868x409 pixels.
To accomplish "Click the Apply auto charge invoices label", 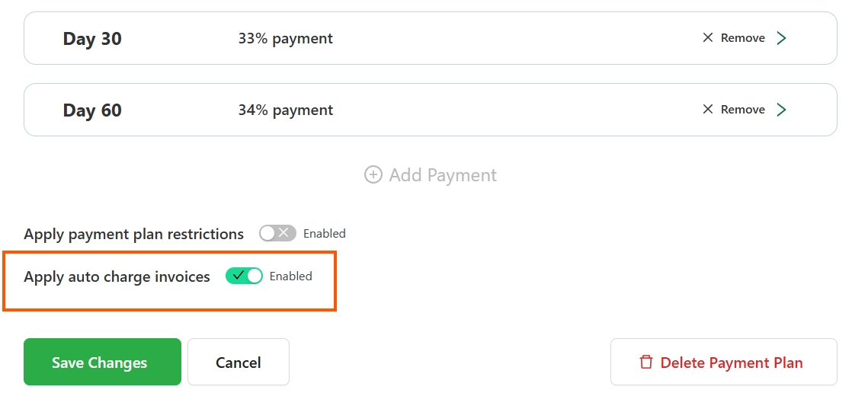I will coord(117,276).
